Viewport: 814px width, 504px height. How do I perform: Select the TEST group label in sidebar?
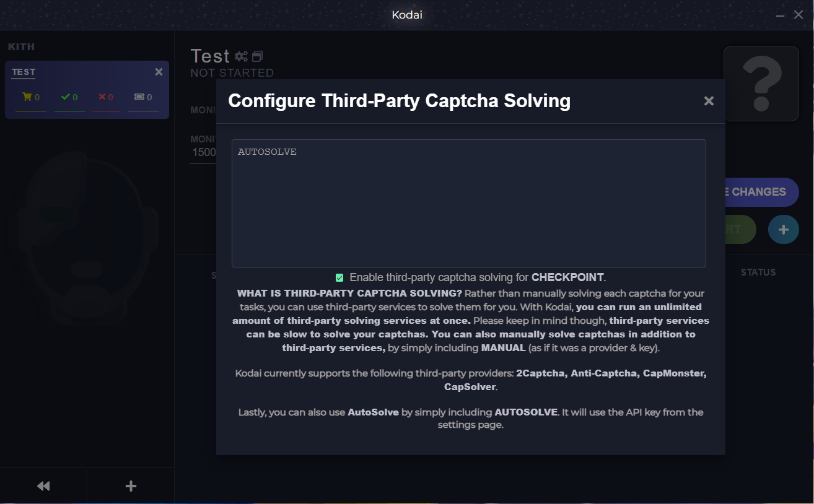pyautogui.click(x=24, y=72)
